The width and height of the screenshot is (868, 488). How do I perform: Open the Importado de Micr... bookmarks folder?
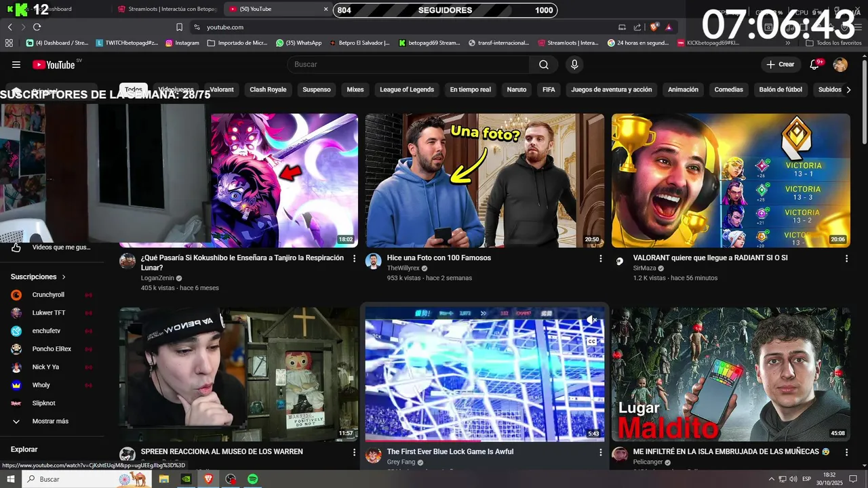tap(237, 43)
